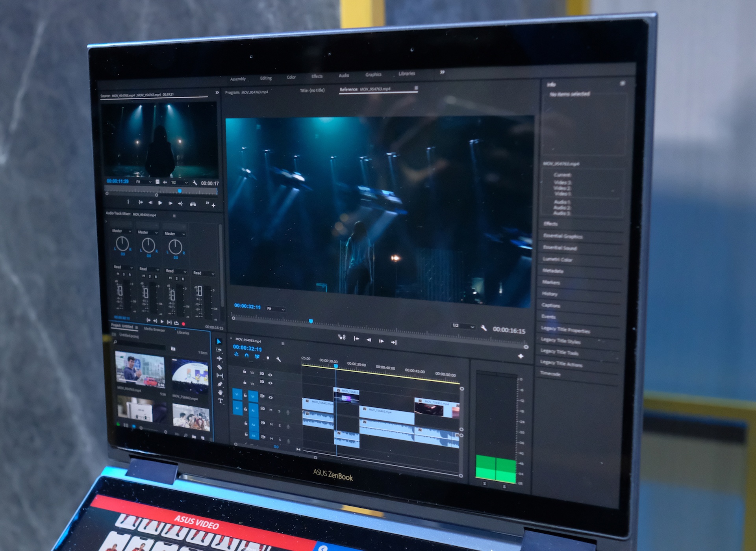This screenshot has width=756, height=551.
Task: Click the red record button in mixer
Action: click(183, 324)
